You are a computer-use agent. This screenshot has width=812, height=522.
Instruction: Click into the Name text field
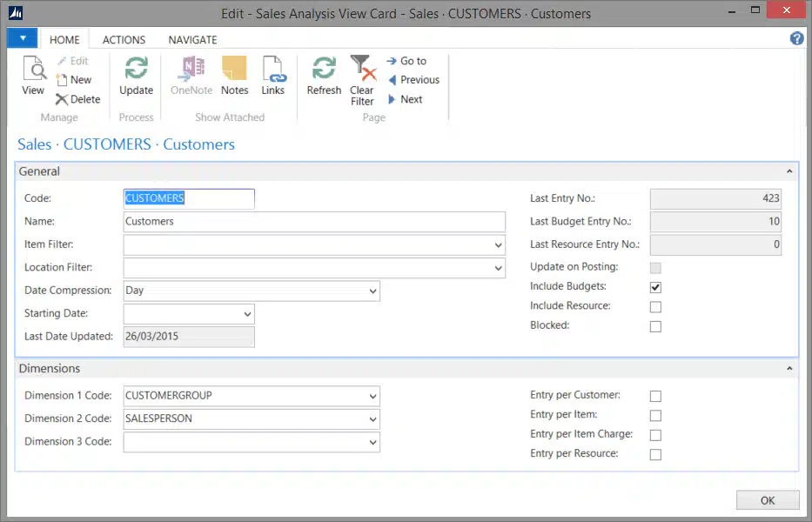click(x=314, y=222)
